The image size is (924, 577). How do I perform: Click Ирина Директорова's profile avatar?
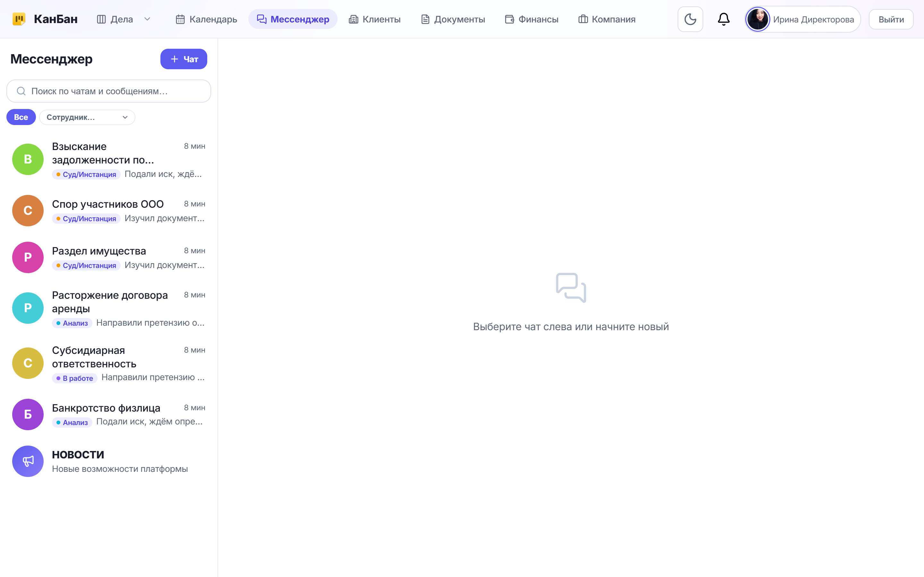coord(757,19)
